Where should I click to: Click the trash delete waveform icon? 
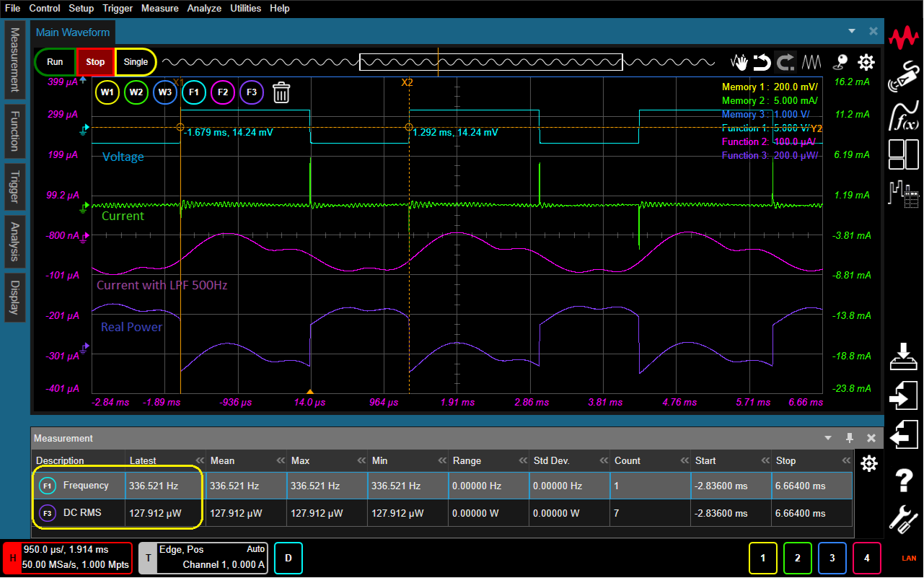click(x=281, y=92)
